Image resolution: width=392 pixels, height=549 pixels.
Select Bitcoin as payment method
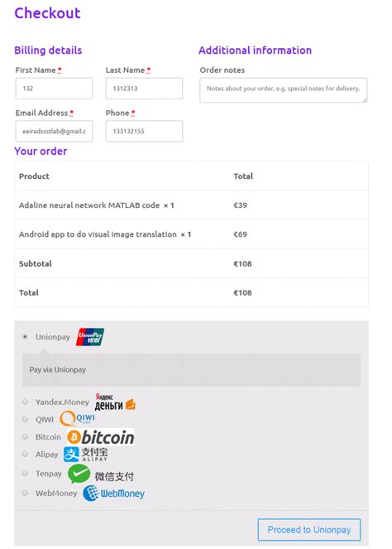[x=25, y=436]
